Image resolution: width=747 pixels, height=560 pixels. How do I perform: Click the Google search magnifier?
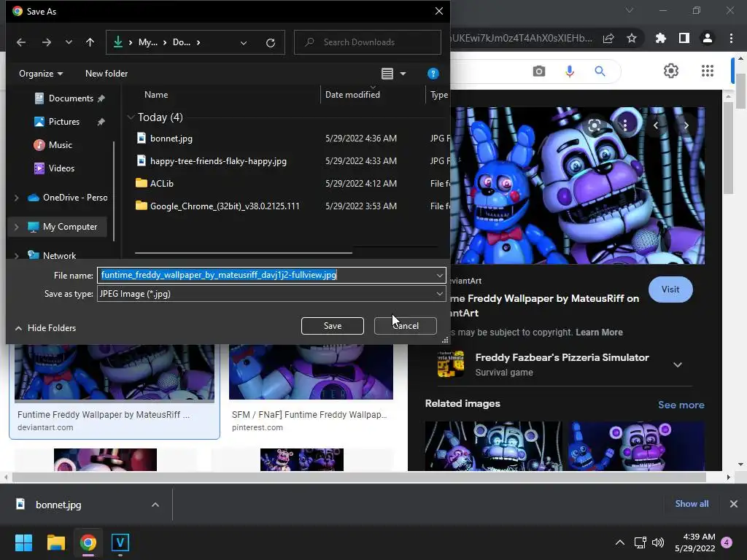pyautogui.click(x=600, y=71)
